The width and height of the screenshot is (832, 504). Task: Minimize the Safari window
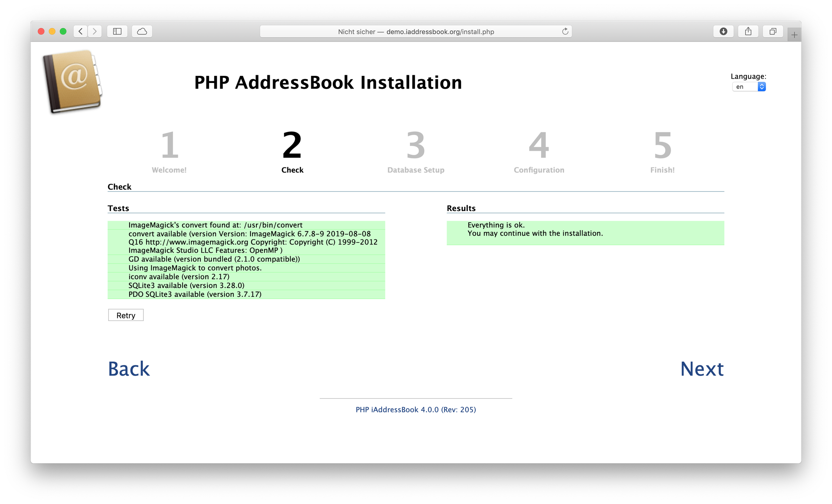(52, 31)
